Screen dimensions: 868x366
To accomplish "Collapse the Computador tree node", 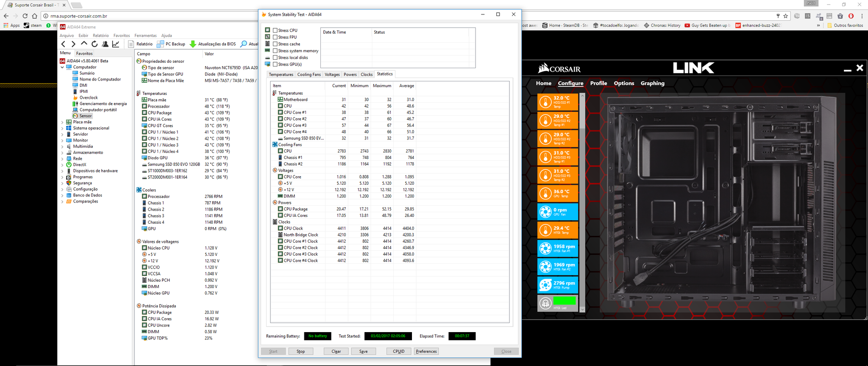I will pyautogui.click(x=62, y=67).
